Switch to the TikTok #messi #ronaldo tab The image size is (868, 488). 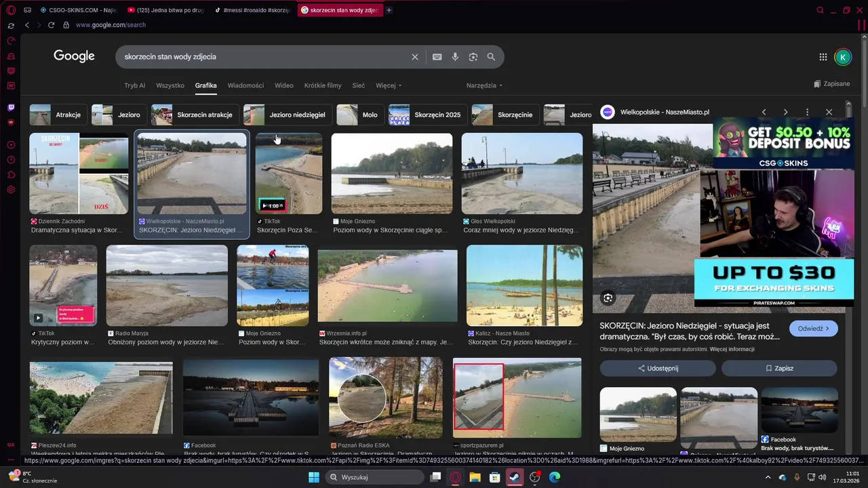coord(252,10)
